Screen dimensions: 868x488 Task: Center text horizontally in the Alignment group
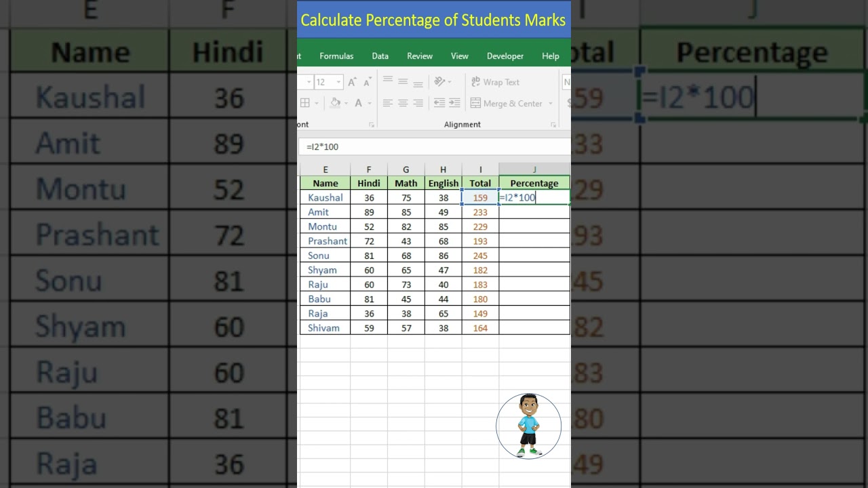tap(403, 103)
